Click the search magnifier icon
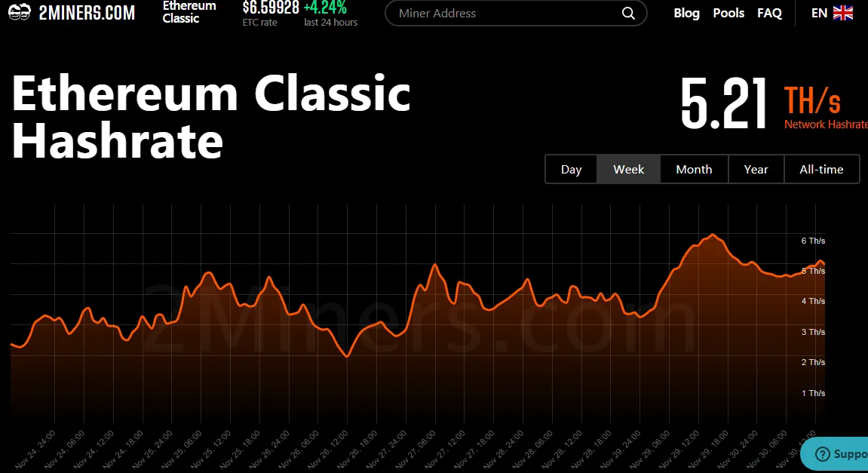 click(x=628, y=14)
